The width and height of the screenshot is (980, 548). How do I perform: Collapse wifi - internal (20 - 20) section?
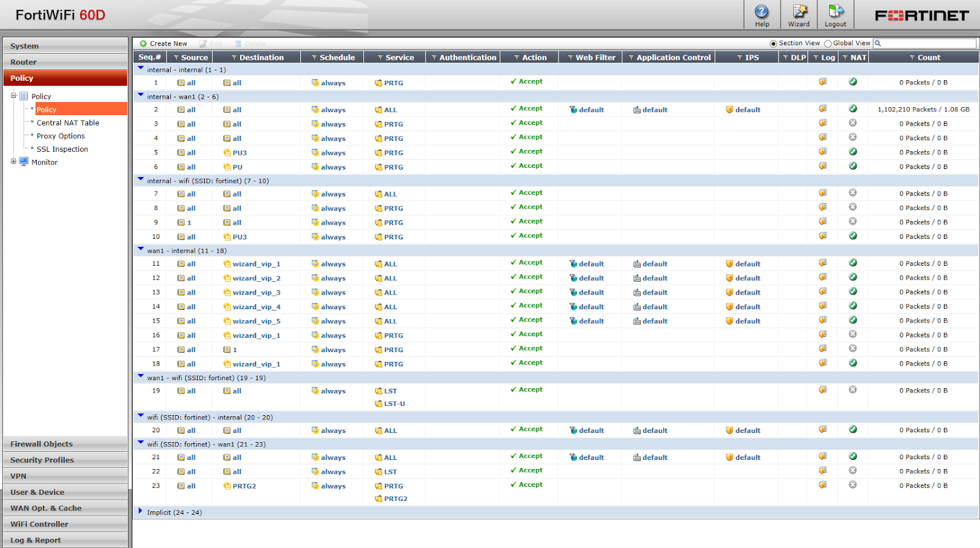(141, 416)
